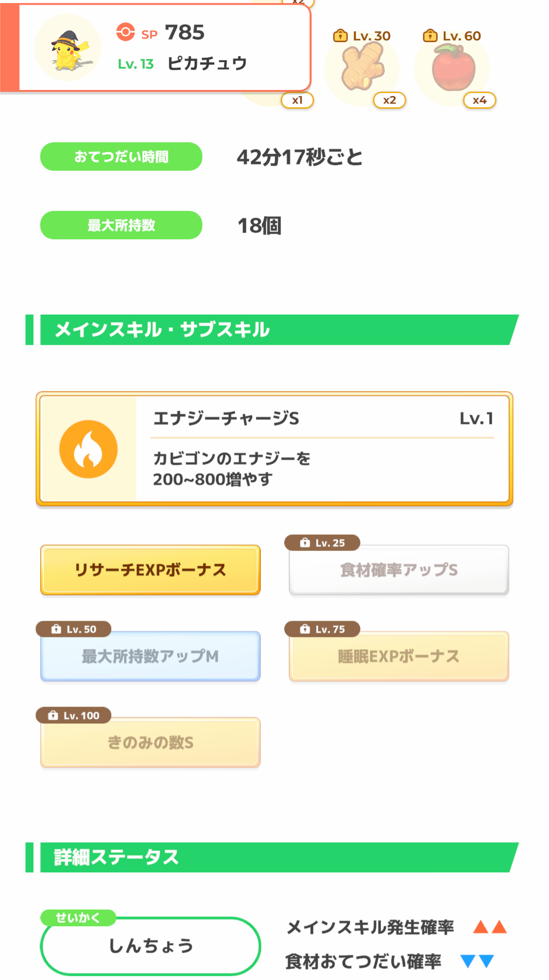Tap the おてつだい時間 label
This screenshot has height=980, width=549.
pyautogui.click(x=121, y=157)
